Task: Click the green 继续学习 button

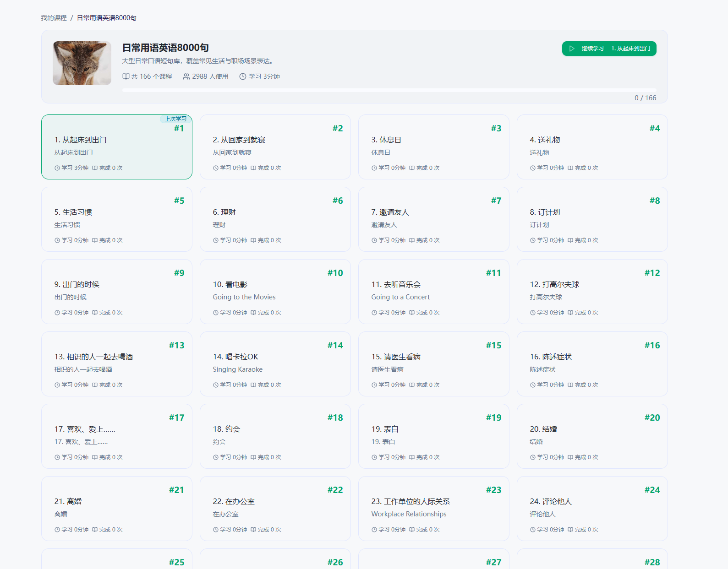Action: [609, 49]
